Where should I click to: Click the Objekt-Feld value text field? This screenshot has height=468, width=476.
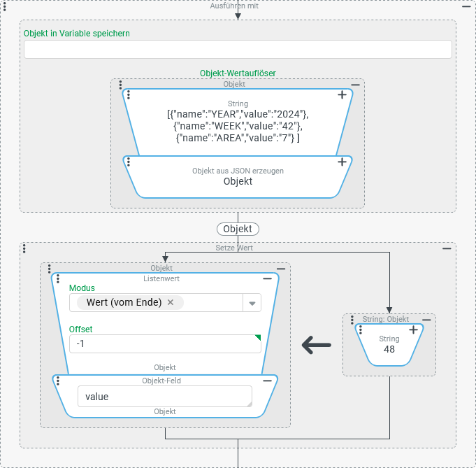coord(164,397)
